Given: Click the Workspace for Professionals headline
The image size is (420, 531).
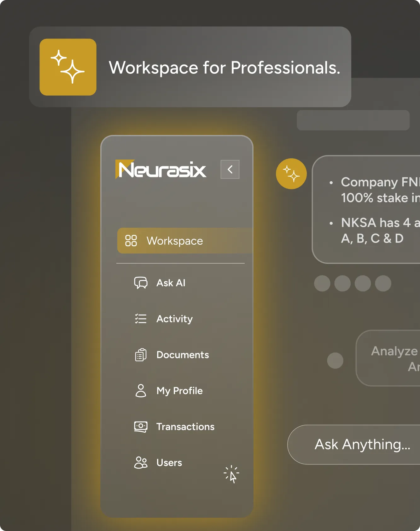Looking at the screenshot, I should click(x=225, y=67).
